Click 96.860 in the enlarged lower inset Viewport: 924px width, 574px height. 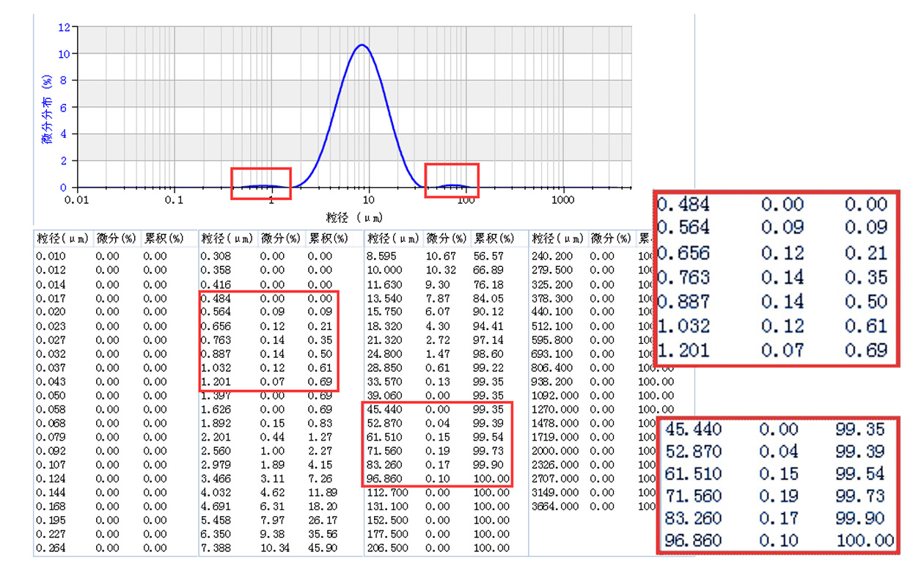coord(693,541)
